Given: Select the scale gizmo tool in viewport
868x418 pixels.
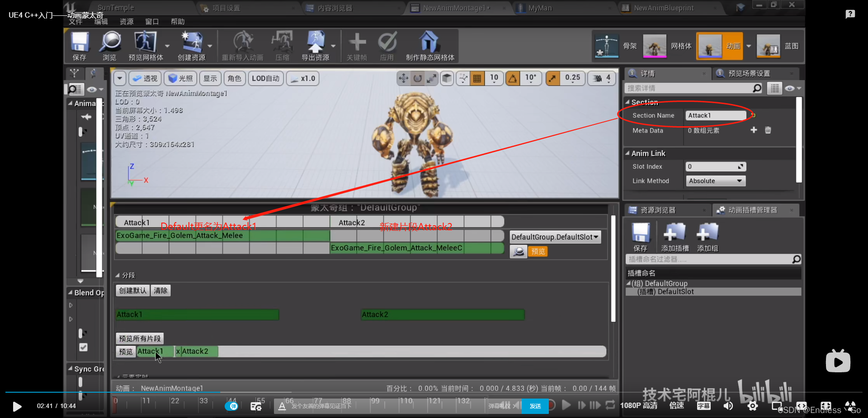Looking at the screenshot, I should [432, 78].
